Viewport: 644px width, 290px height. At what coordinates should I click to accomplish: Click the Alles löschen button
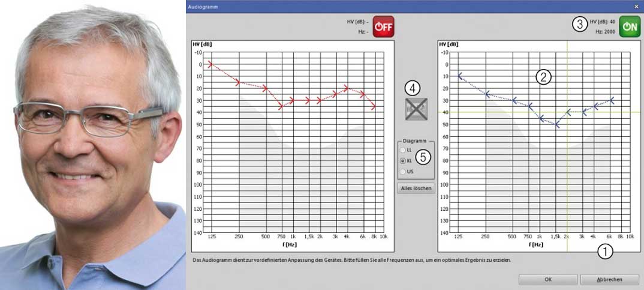[x=416, y=189]
